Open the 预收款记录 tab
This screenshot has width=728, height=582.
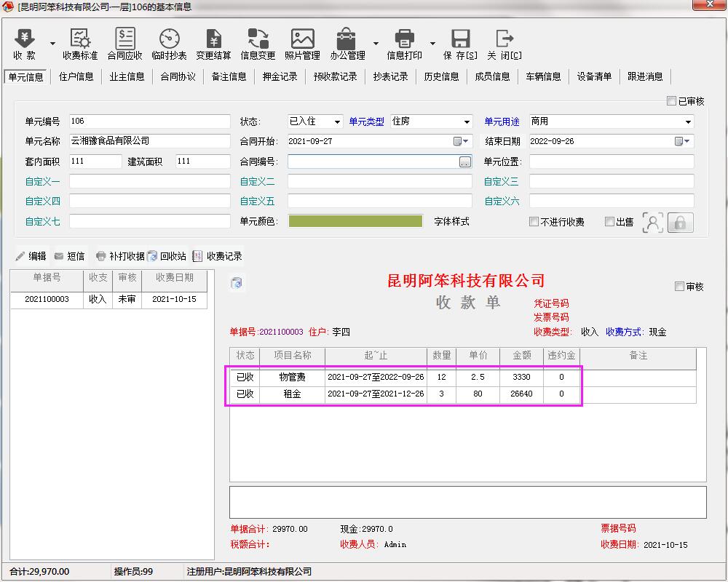click(x=335, y=76)
